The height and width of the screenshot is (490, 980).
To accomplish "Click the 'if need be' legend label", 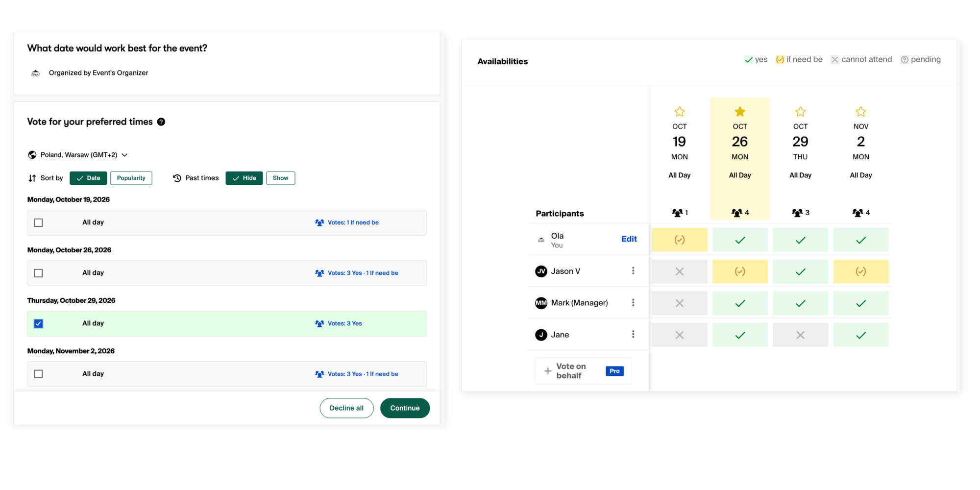I will coord(804,59).
